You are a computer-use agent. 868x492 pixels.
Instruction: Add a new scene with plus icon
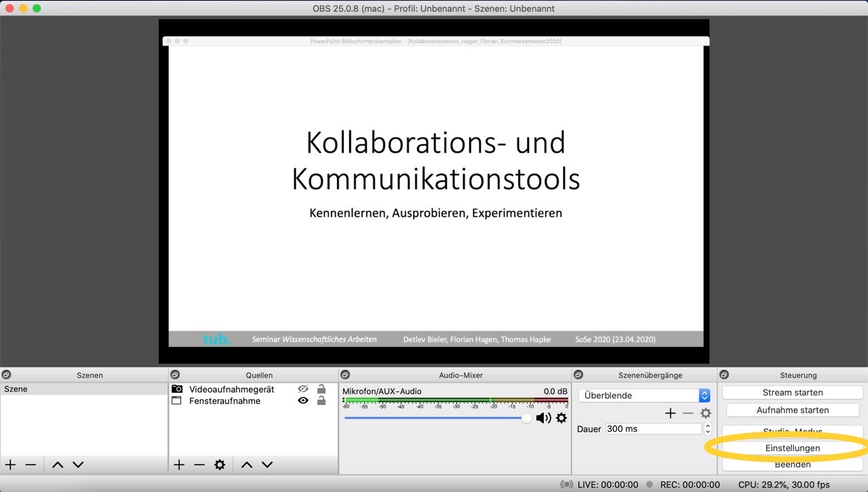(x=11, y=465)
